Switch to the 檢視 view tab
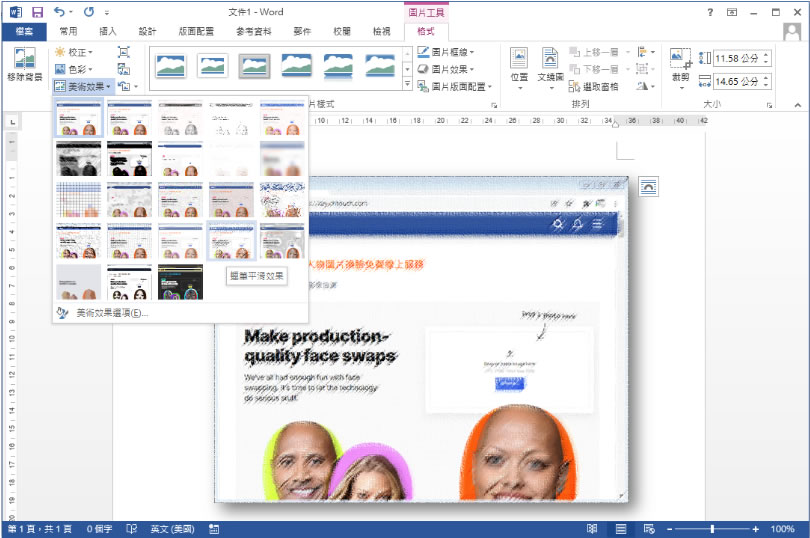 click(x=382, y=32)
